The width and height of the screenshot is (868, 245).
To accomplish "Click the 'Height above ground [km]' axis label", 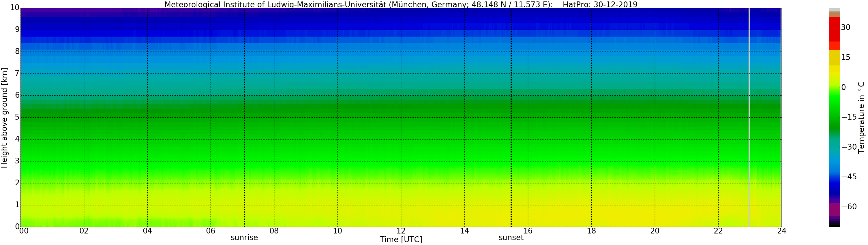I will tap(4, 118).
